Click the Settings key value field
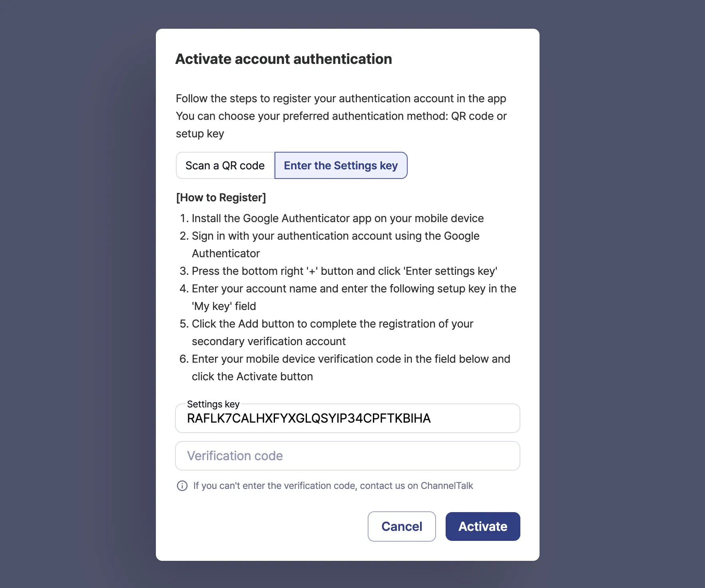Screen dimensions: 705x588 (347, 419)
